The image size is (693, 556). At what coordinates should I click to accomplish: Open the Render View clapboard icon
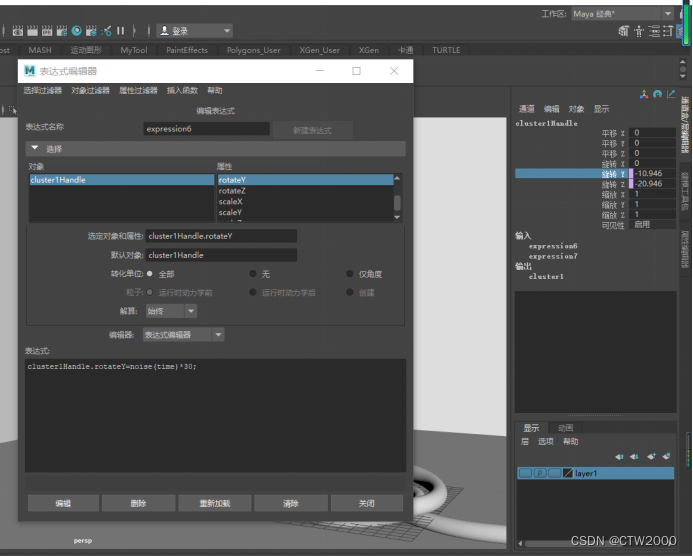pos(18,30)
